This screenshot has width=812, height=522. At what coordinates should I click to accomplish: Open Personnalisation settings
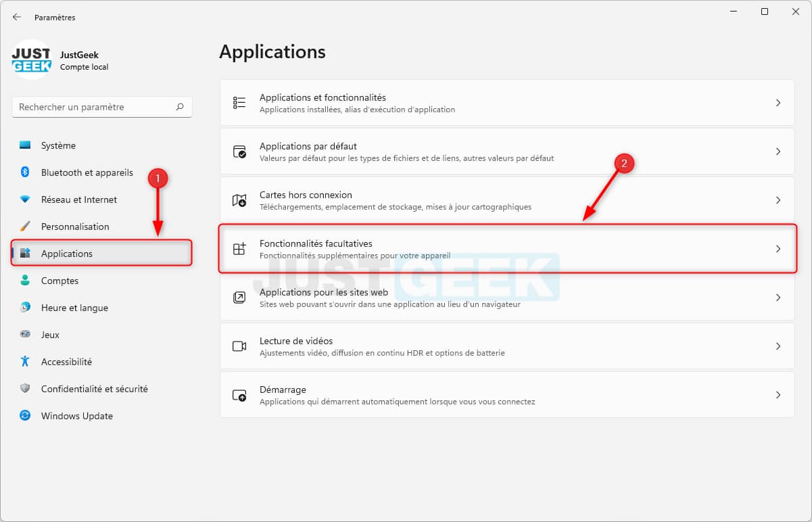(x=102, y=227)
